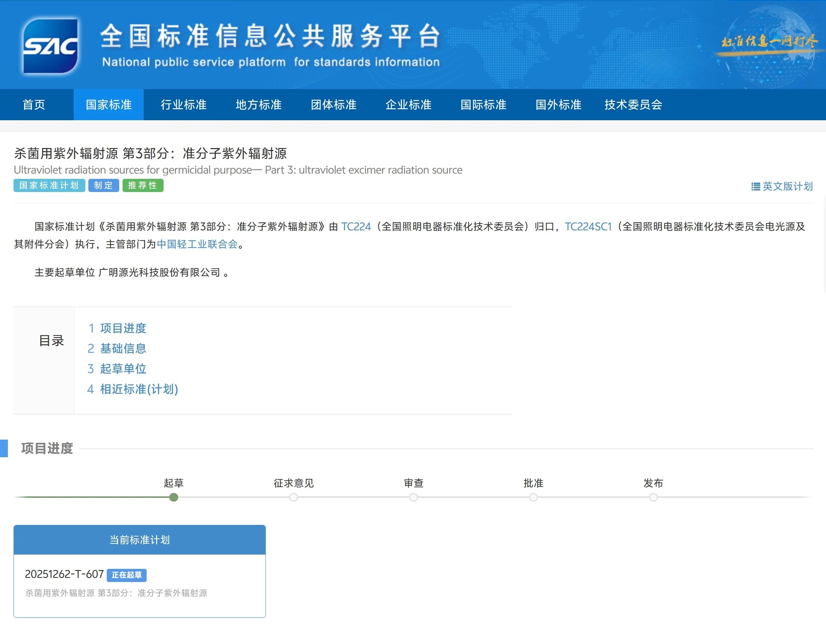Open 地方标准 navigation item

tap(259, 105)
